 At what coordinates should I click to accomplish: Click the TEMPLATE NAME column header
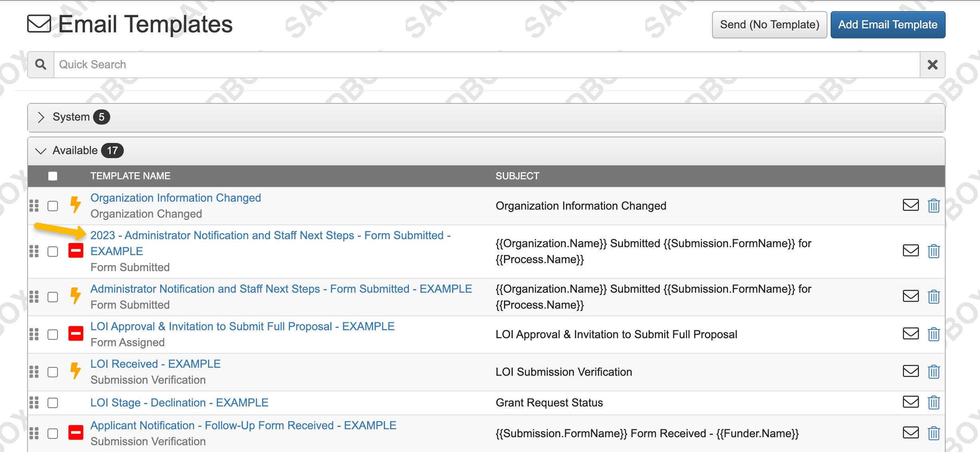[x=131, y=176]
